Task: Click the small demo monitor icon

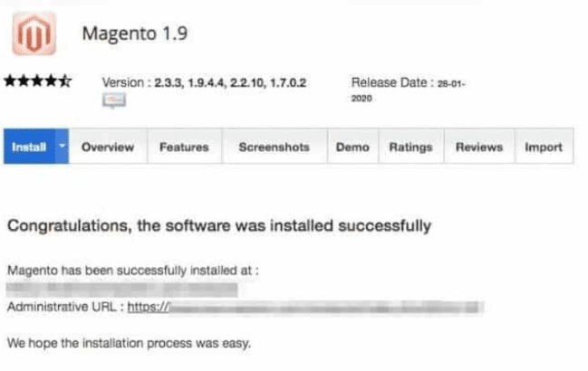Action: [x=114, y=100]
